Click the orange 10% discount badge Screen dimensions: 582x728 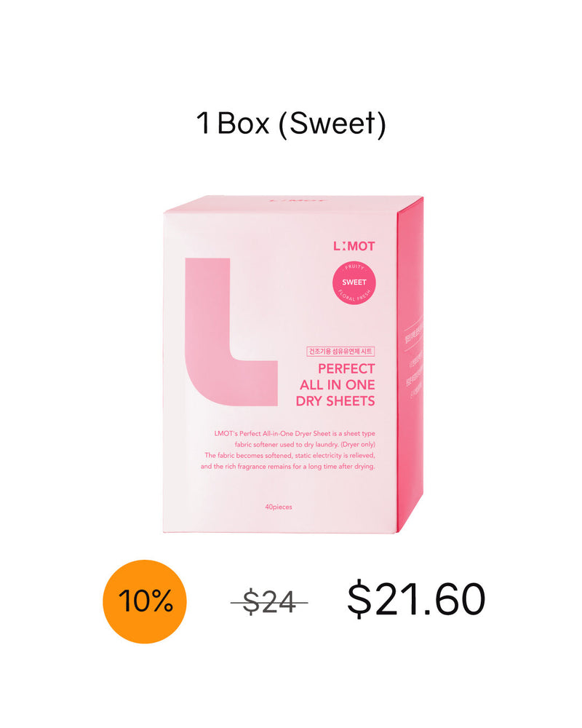coord(145,601)
